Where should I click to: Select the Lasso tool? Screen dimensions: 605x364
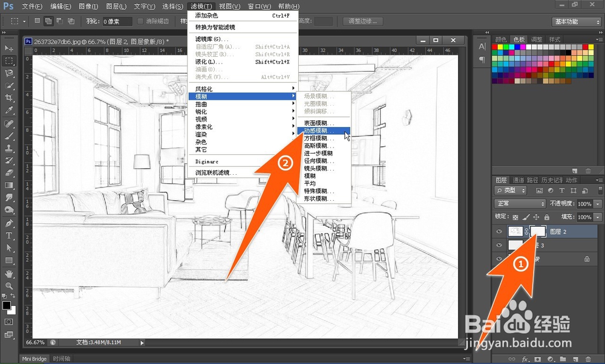pyautogui.click(x=9, y=73)
